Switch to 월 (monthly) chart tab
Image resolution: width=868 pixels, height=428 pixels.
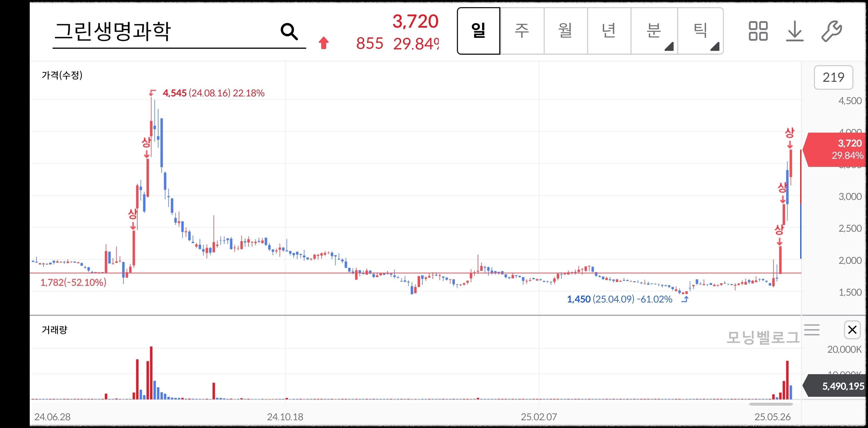click(x=565, y=31)
